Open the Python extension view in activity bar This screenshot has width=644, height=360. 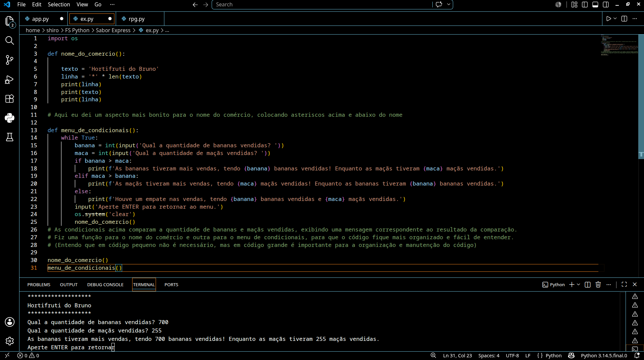9,118
